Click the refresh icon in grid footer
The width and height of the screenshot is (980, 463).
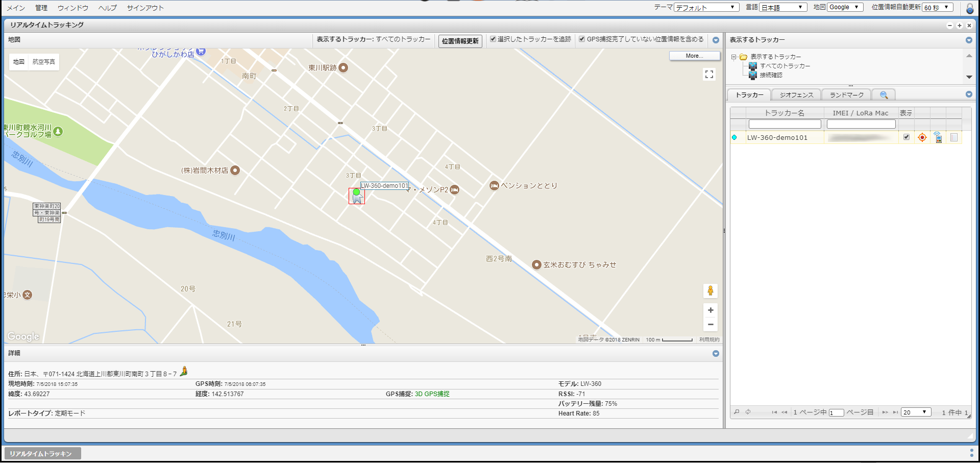click(748, 412)
